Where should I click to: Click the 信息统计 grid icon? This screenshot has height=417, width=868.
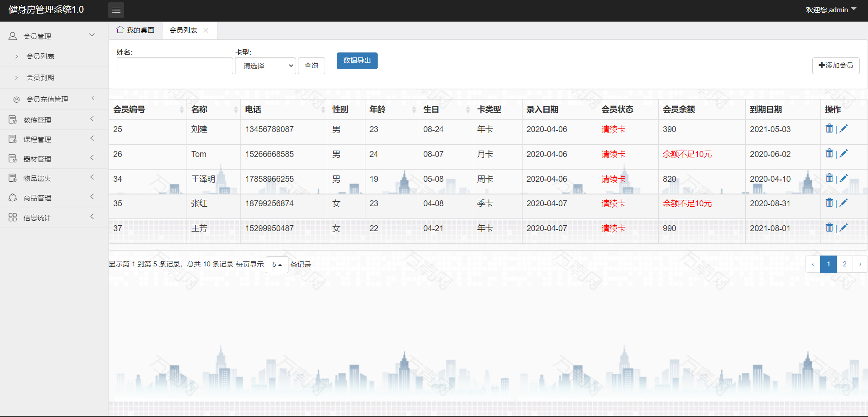[13, 218]
